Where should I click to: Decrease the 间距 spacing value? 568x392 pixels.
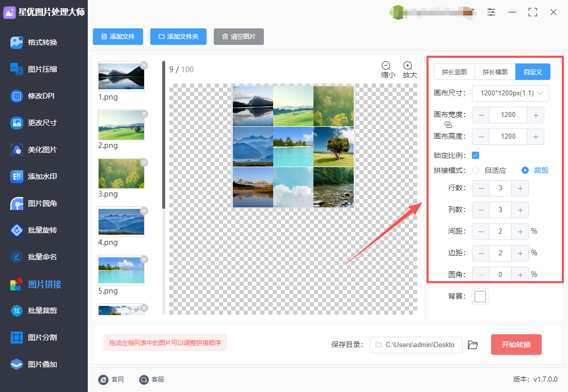click(x=481, y=232)
